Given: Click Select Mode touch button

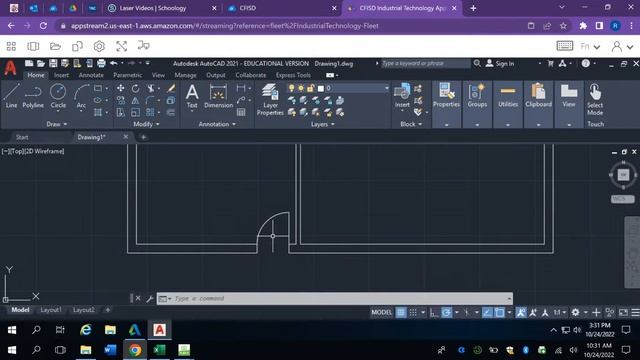Looking at the screenshot, I should coord(595,100).
